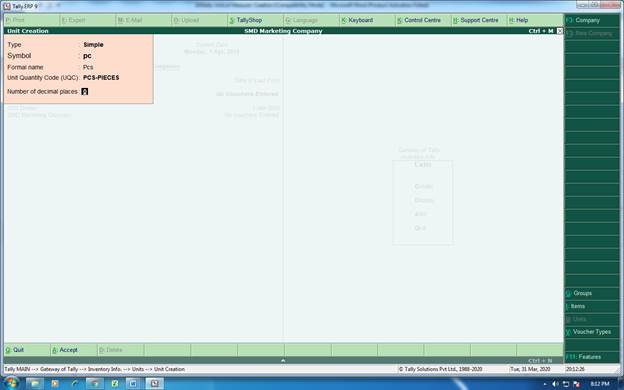Click the Number of decimal places field
624x390 pixels.
84,92
